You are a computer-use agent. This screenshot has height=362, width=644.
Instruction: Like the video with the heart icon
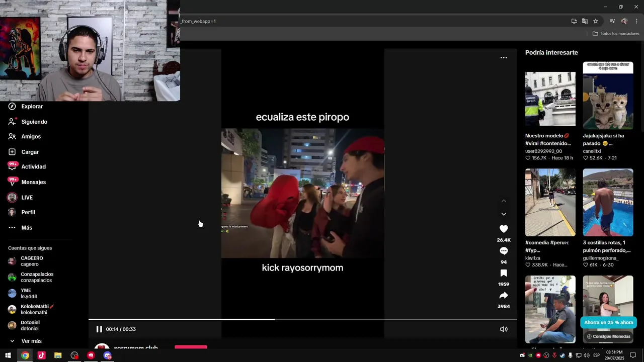pyautogui.click(x=504, y=229)
